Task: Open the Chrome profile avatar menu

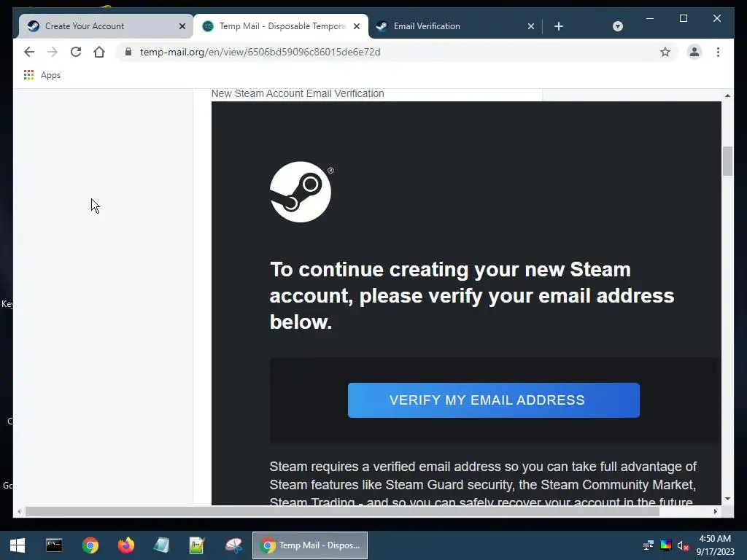Action: coord(694,52)
